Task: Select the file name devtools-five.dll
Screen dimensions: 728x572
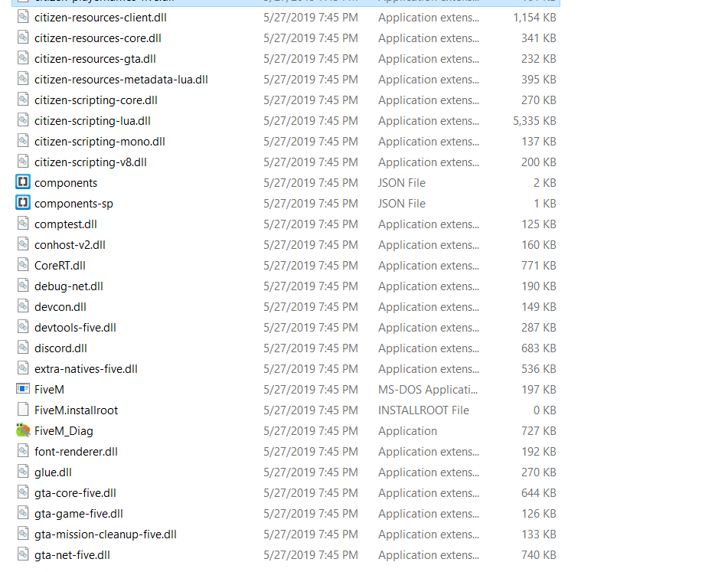Action: point(75,327)
